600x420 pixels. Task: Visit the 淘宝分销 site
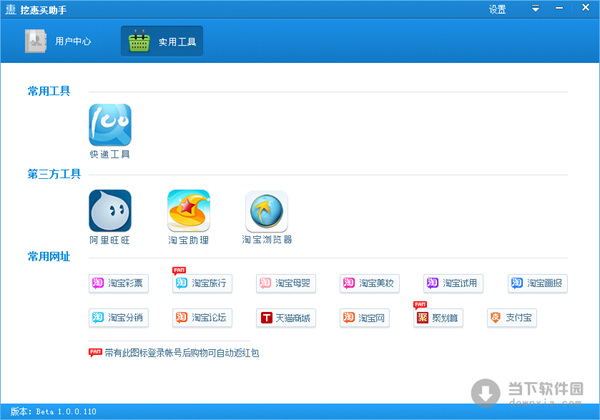[119, 318]
